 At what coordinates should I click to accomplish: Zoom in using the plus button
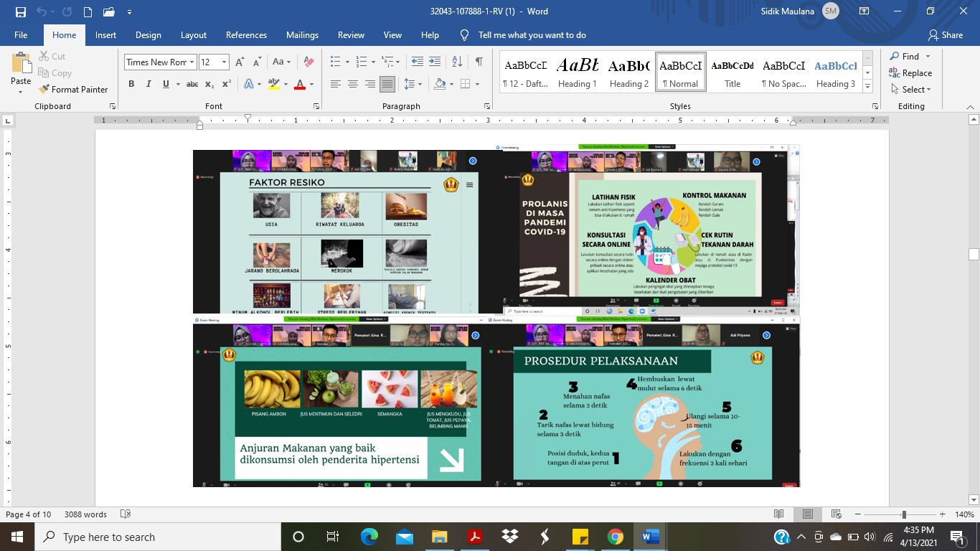click(942, 514)
